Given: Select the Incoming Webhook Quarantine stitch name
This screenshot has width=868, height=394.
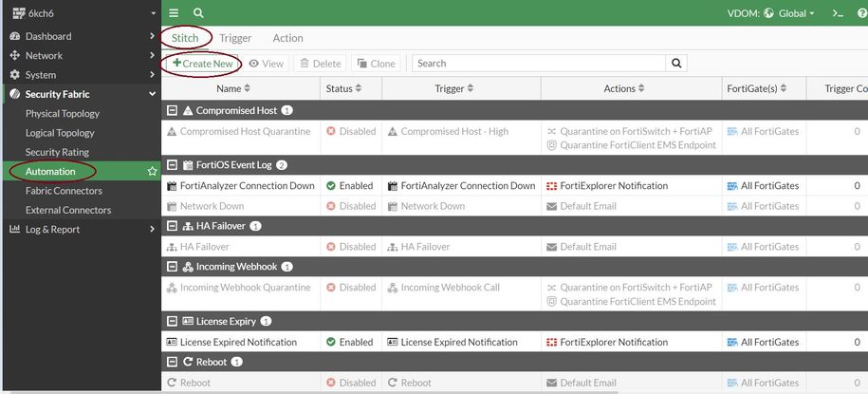Looking at the screenshot, I should coord(246,288).
